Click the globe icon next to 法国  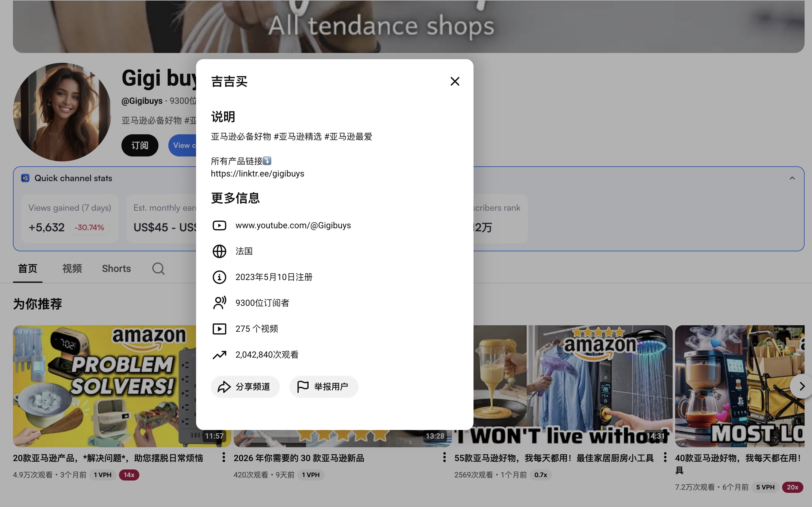point(219,251)
